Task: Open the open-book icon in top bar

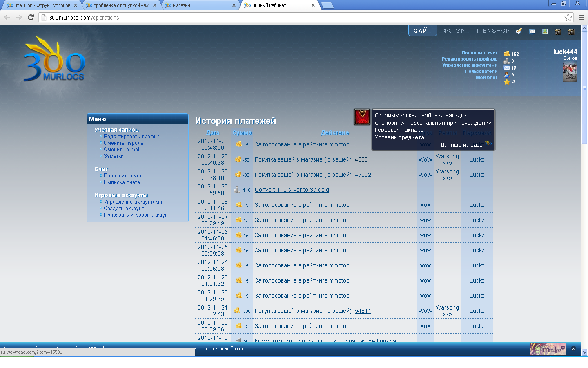Action: click(532, 31)
